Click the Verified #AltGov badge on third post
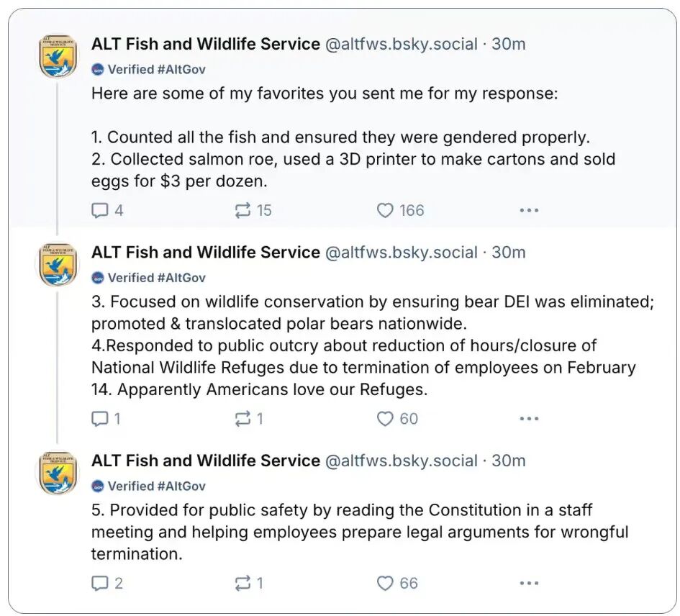 [148, 486]
